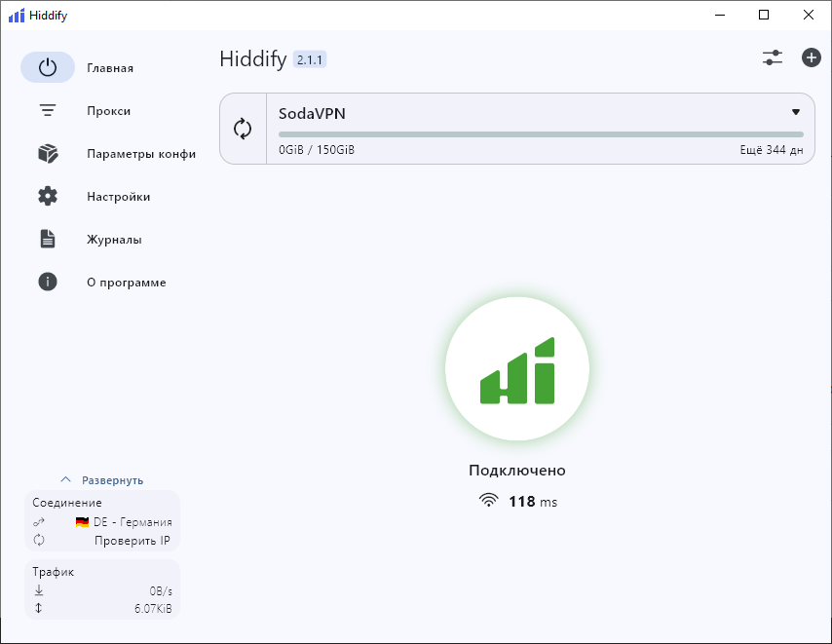Click the Развернуть link
The height and width of the screenshot is (644, 832).
point(112,480)
